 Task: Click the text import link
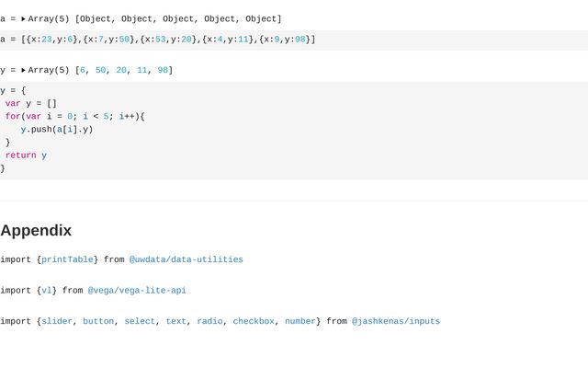(175, 322)
